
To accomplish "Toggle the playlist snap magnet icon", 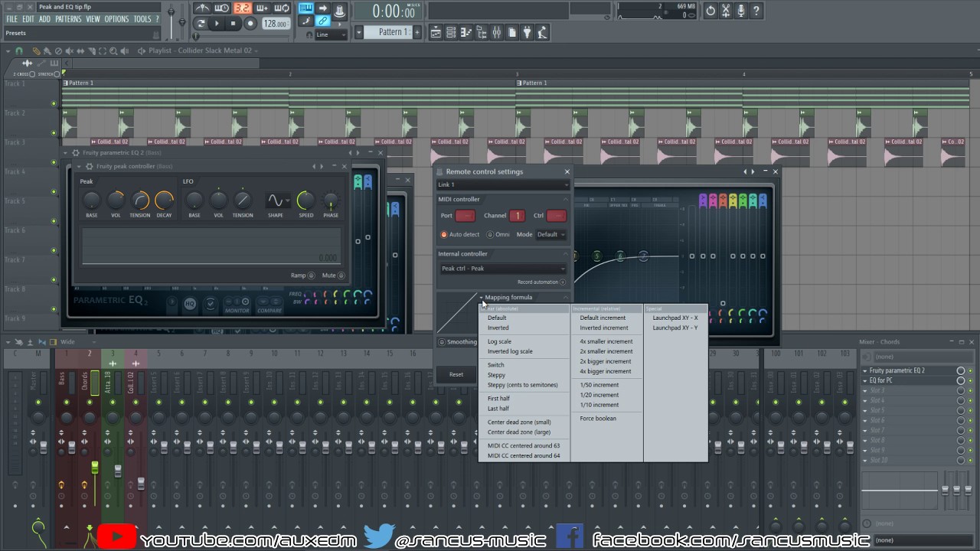I will pos(20,51).
